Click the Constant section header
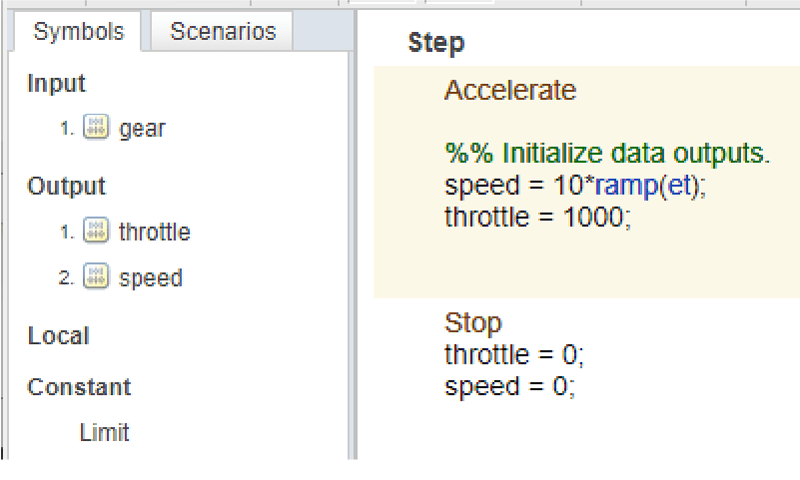 79,387
